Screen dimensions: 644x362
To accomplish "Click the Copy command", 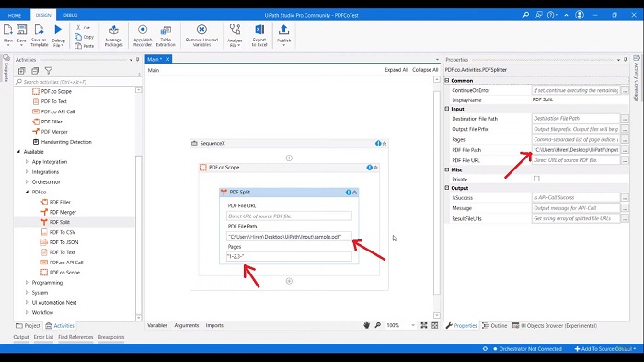I will 85,37.
